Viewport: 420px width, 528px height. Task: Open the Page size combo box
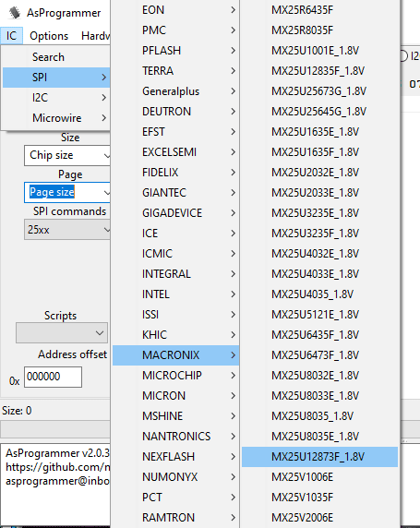coord(67,192)
